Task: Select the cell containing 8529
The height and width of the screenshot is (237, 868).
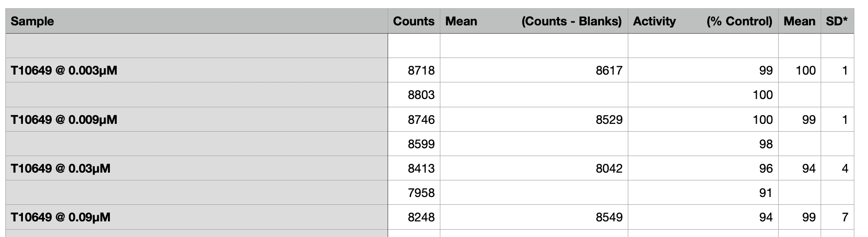Action: pos(534,119)
